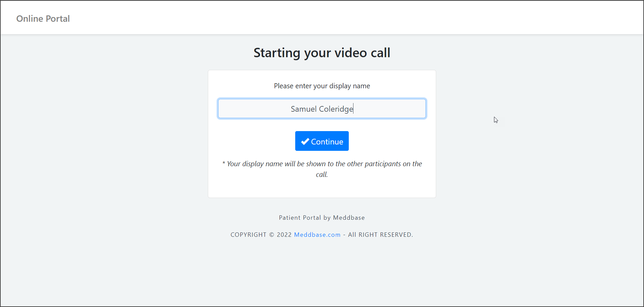Screen dimensions: 644x307
Task: Click the "All RIGHT RESERVED" footer text
Action: click(x=380, y=235)
